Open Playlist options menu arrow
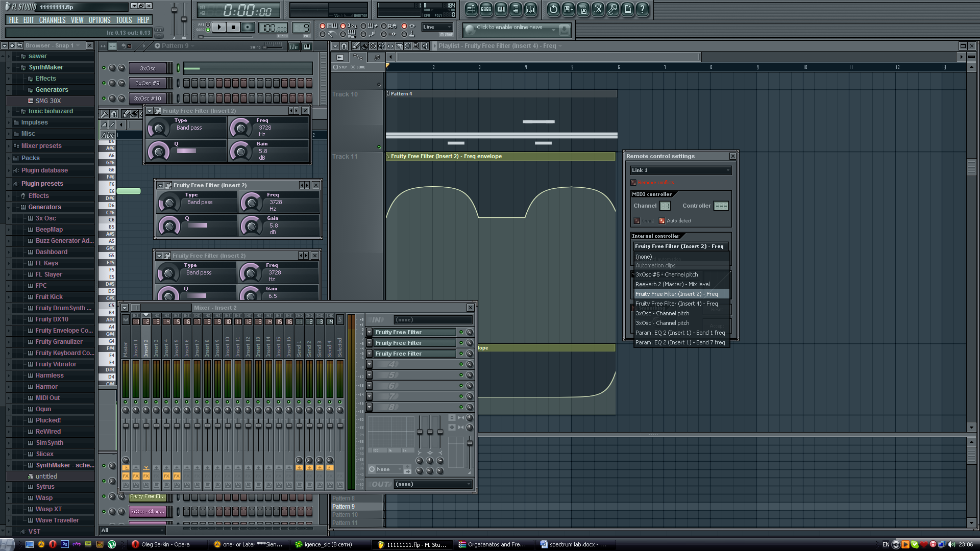This screenshot has width=980, height=551. 335,46
